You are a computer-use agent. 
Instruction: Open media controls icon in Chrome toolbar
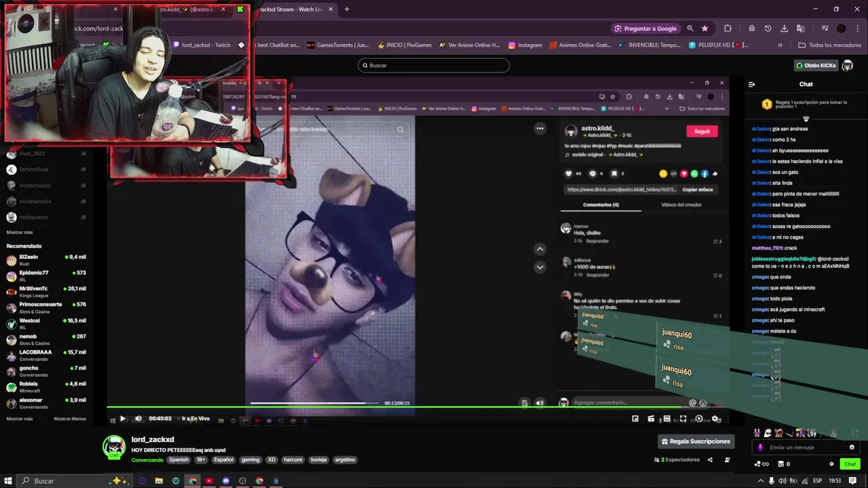click(x=825, y=28)
